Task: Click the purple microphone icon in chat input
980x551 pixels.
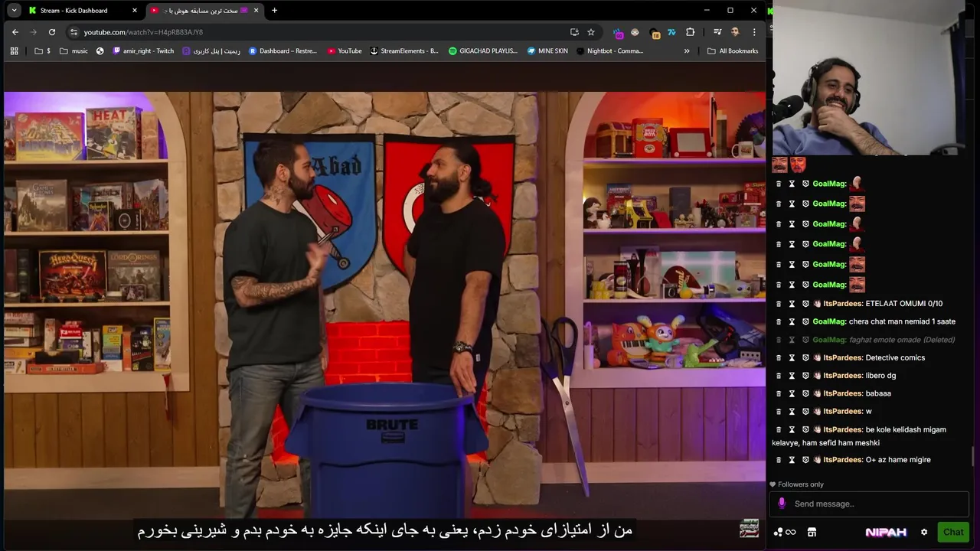Action: coord(782,504)
